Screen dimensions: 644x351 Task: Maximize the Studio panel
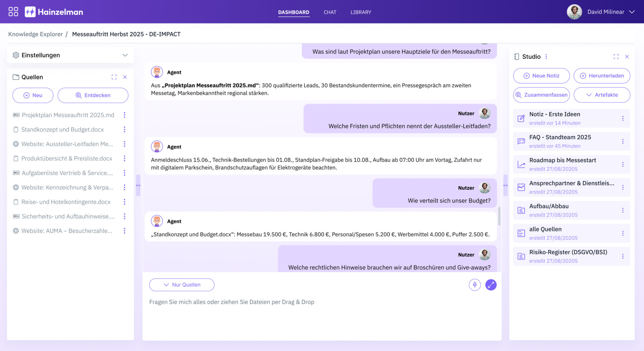pyautogui.click(x=616, y=57)
